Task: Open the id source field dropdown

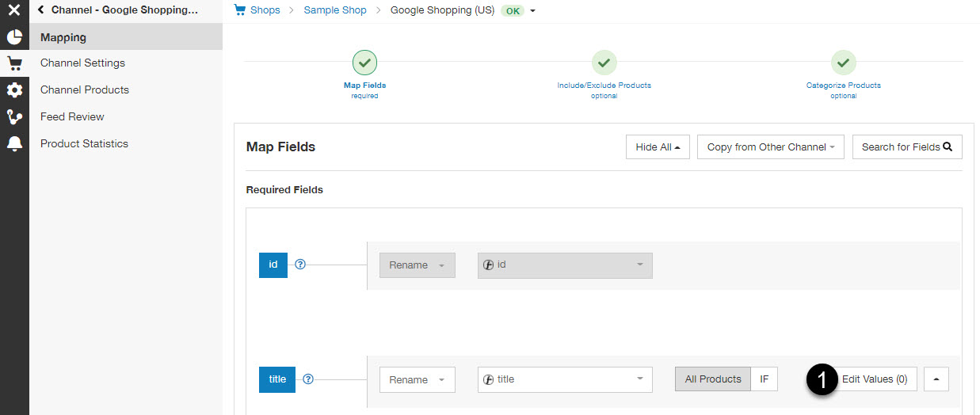Action: (x=565, y=265)
